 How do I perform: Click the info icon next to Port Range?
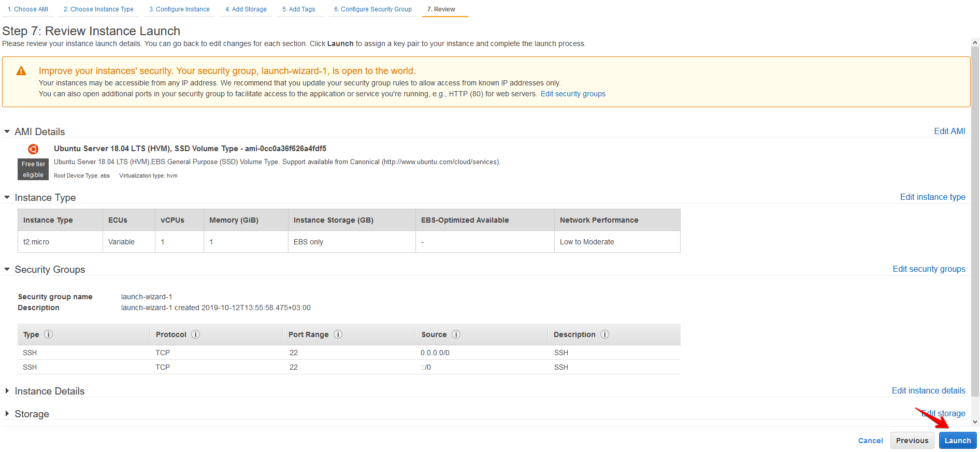(x=338, y=334)
